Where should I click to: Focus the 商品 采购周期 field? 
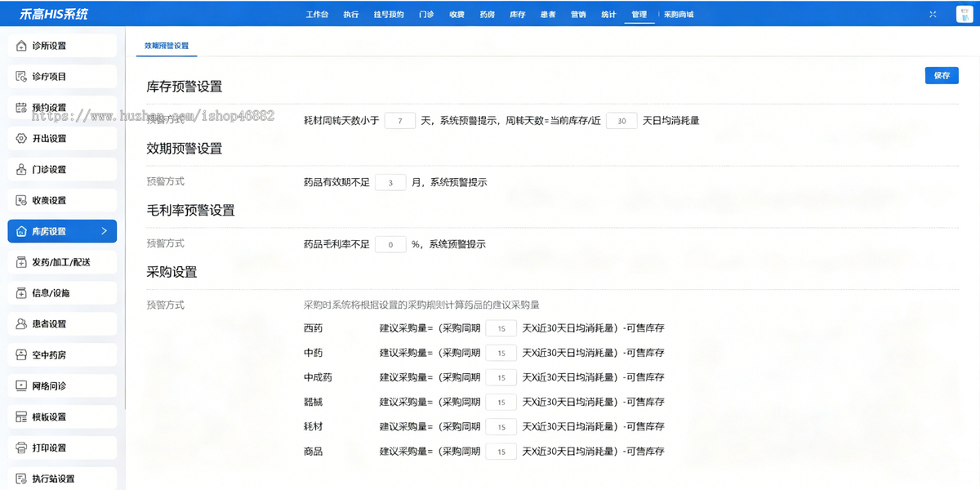tap(501, 451)
